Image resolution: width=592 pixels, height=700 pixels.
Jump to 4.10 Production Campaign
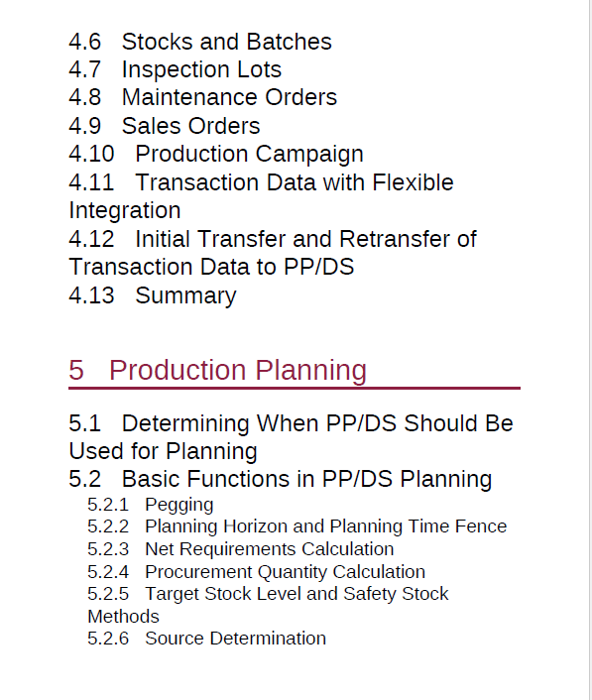[216, 155]
